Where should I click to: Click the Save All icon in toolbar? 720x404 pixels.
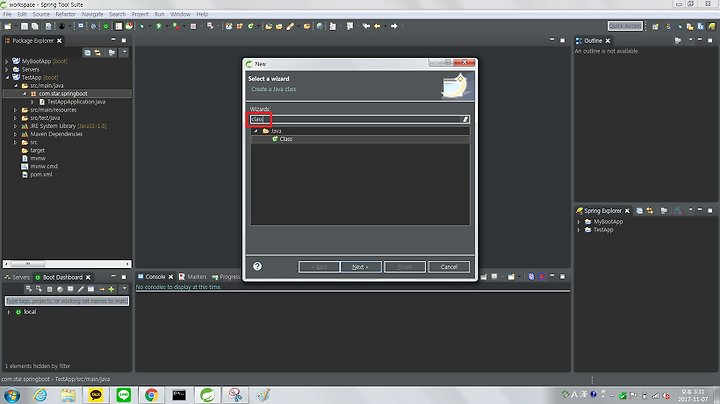(35, 26)
